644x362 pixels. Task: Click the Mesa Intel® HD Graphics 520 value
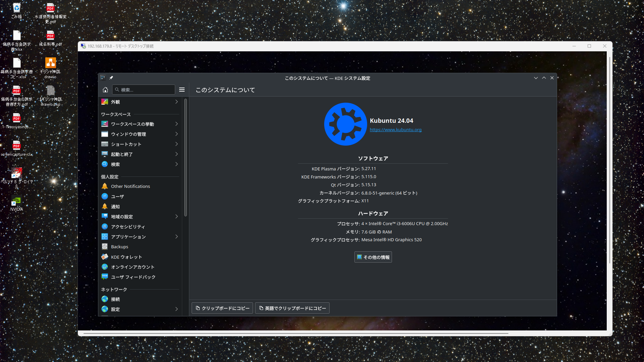[391, 240]
